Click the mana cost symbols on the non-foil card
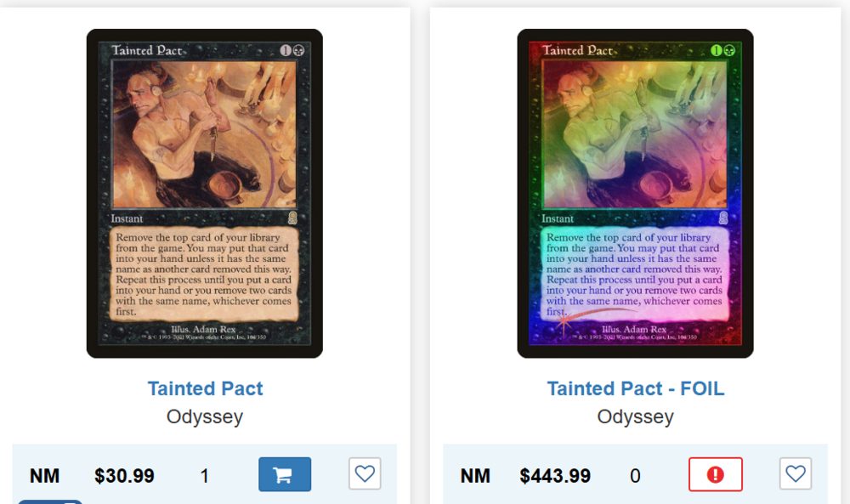This screenshot has width=850, height=504. coord(292,50)
